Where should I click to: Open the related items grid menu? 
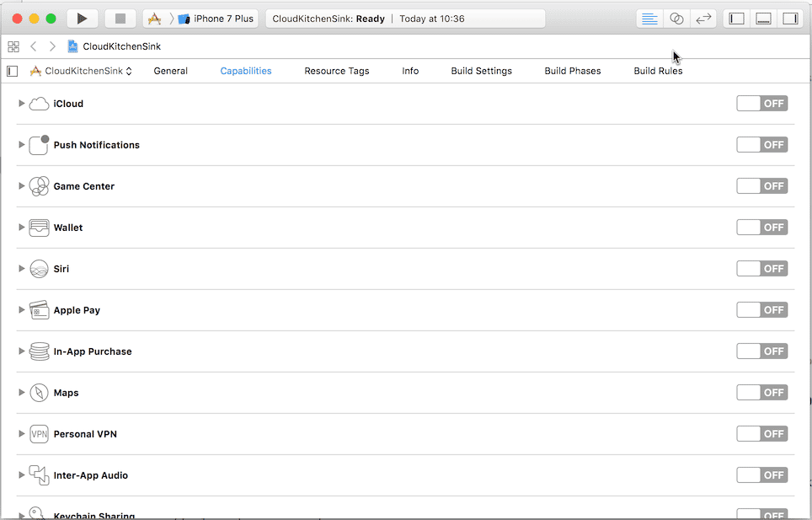13,46
